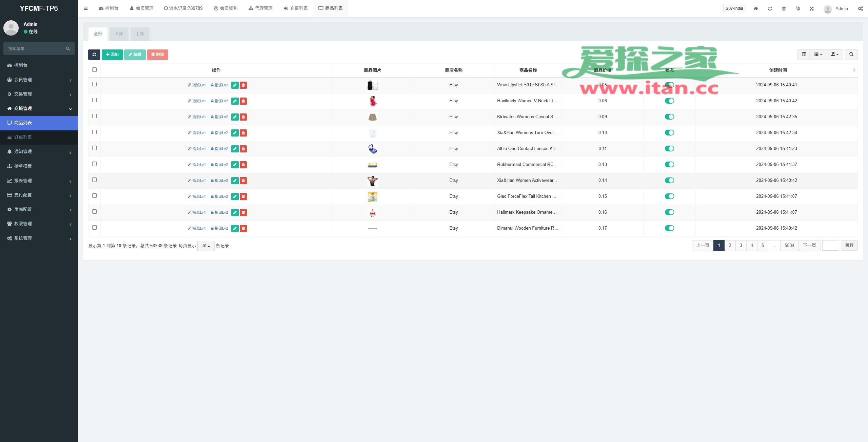Click the fullscreen expand icon in the top bar

click(811, 8)
